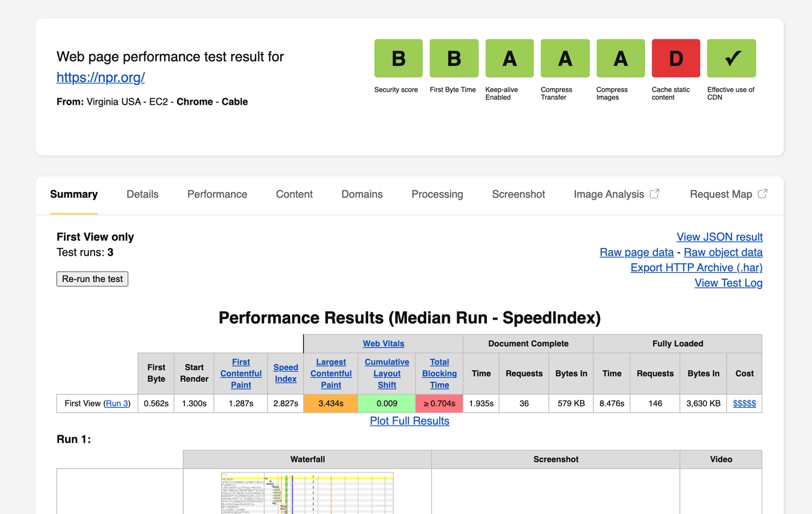This screenshot has width=812, height=514.
Task: Open the Performance tab
Action: 217,194
